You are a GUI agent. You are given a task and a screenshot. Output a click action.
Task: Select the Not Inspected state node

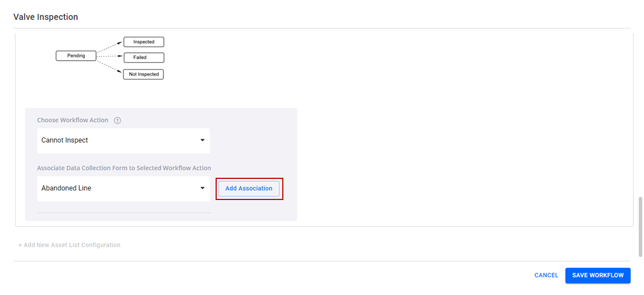[144, 74]
